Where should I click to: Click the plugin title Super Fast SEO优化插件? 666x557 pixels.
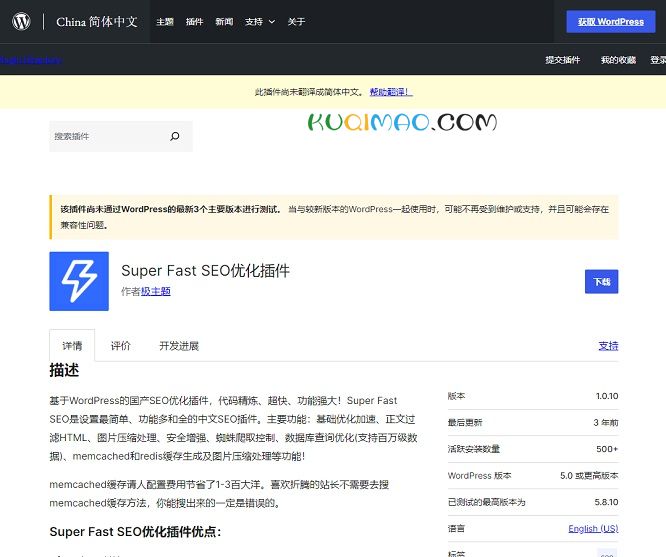click(x=205, y=271)
